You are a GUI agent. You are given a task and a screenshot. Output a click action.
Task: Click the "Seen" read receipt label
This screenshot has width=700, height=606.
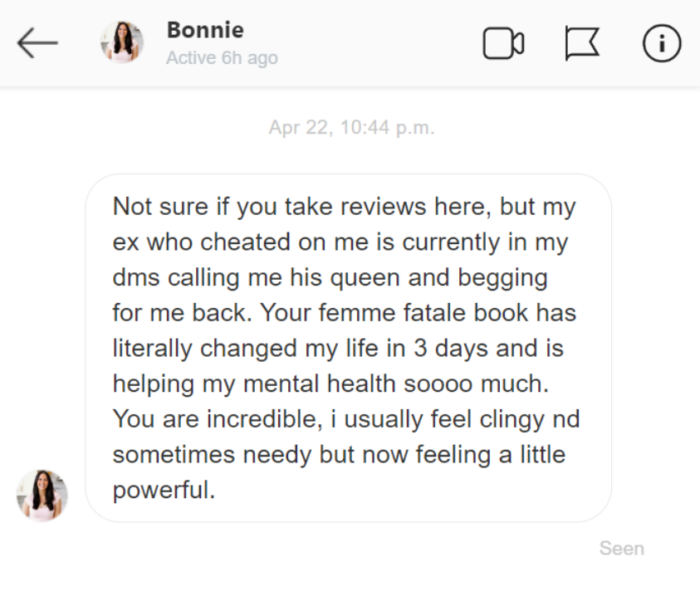pos(621,549)
